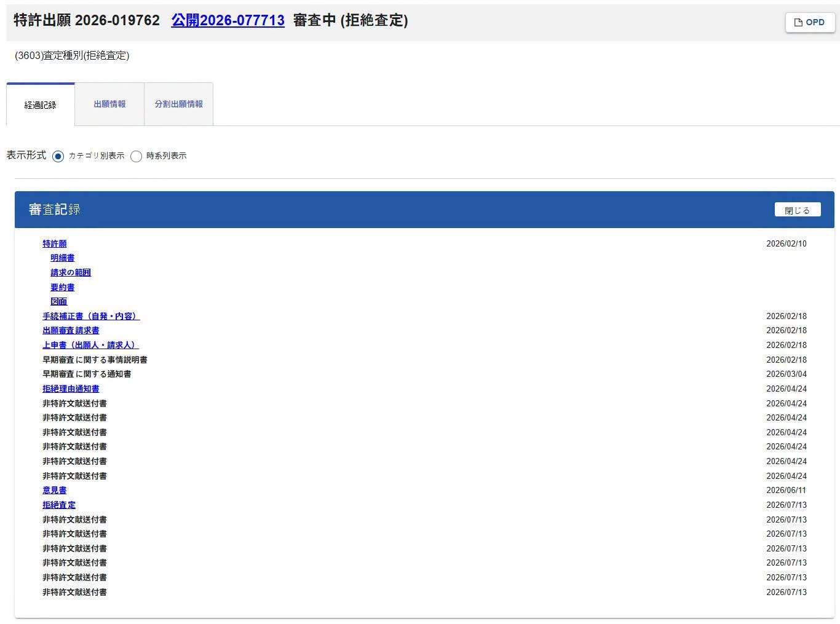
Task: Collapse 審査記録 panel with 閉じる button
Action: (x=798, y=210)
